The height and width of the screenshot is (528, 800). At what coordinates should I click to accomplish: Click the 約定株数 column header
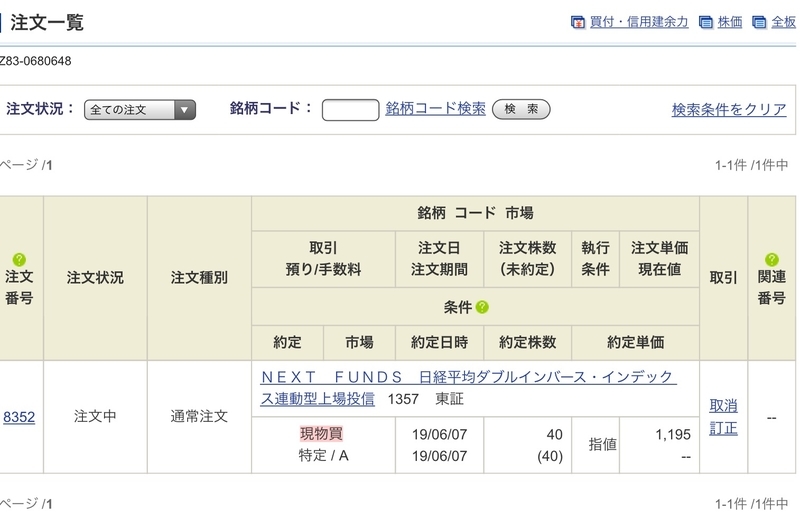(x=527, y=342)
